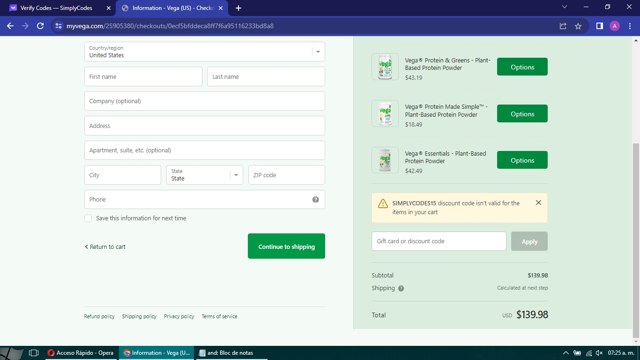The height and width of the screenshot is (360, 640).
Task: Bookmark this page with star icon
Action: 578,26
